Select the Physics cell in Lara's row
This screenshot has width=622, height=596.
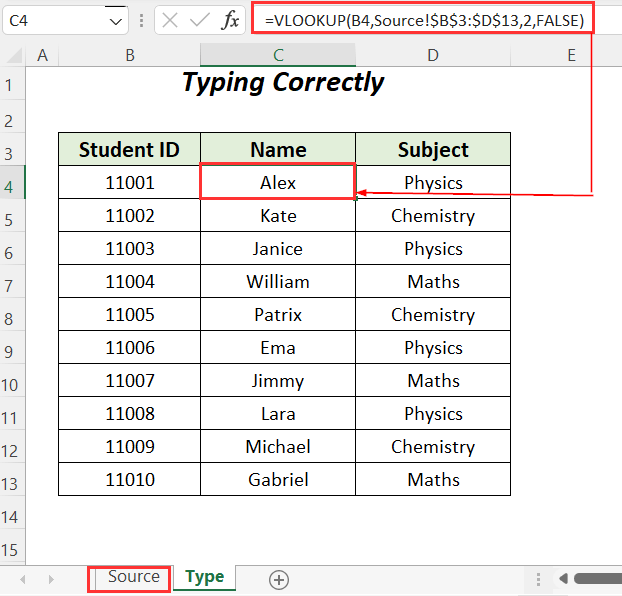point(433,413)
